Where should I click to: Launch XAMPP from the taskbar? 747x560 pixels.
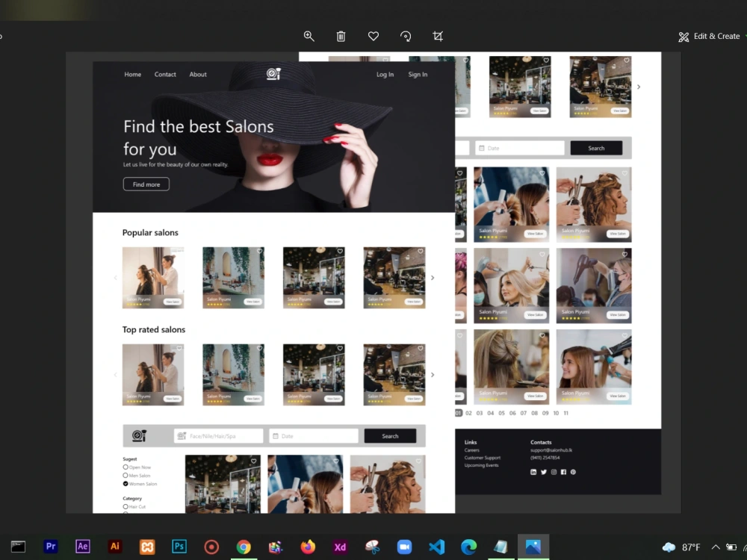click(x=147, y=547)
